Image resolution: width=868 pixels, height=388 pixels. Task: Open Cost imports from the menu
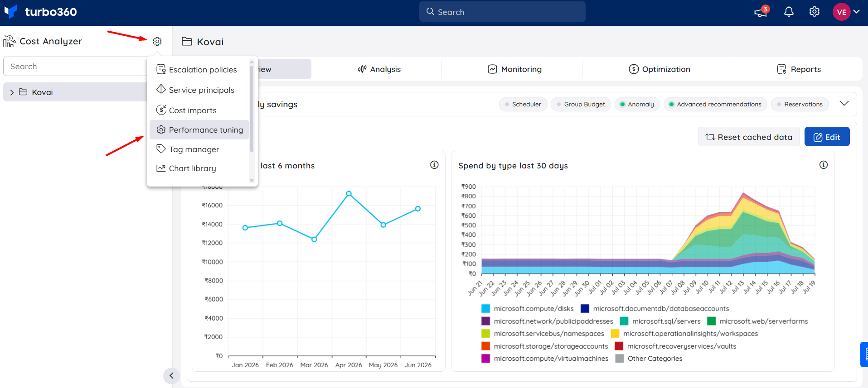(x=199, y=110)
